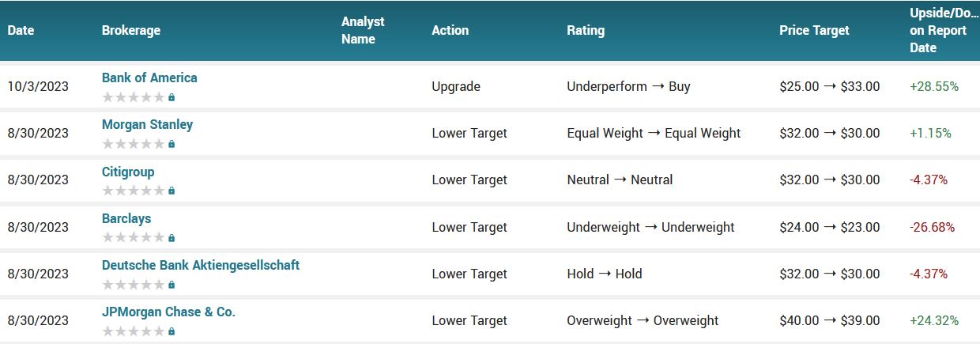Image resolution: width=980 pixels, height=344 pixels.
Task: Sort by the Price Target column header
Action: pos(814,30)
